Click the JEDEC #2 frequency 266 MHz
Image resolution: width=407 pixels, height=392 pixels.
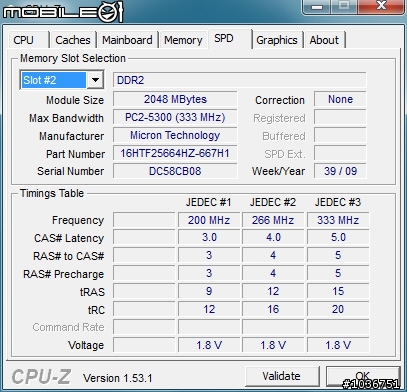coord(273,220)
